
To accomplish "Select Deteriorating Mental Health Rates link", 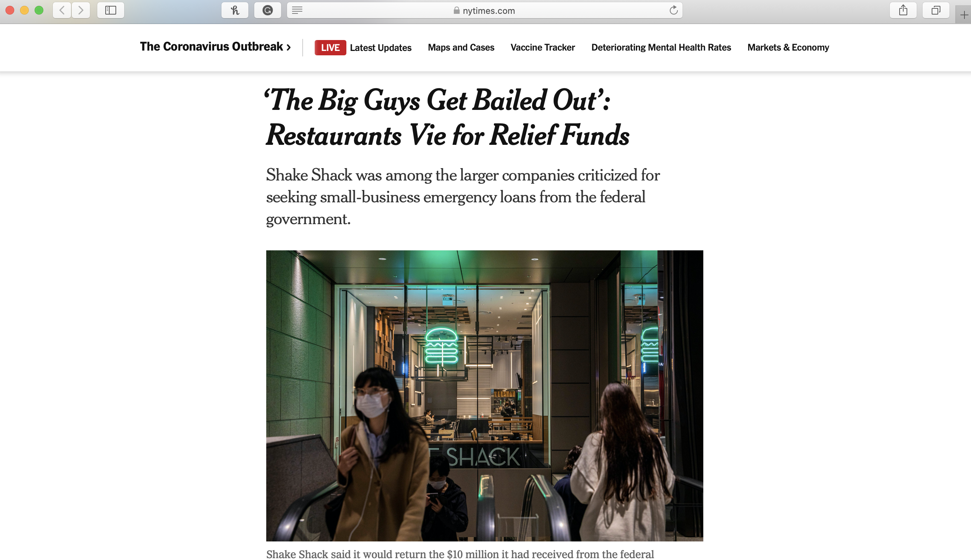I will (661, 47).
